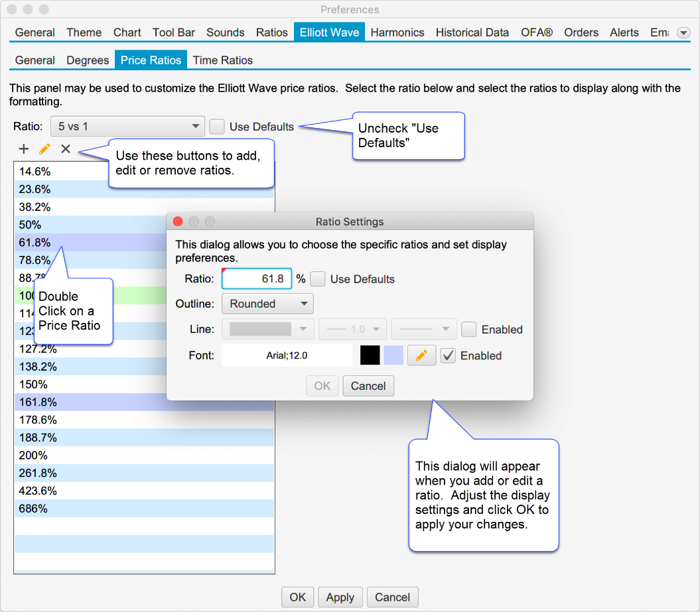Uncheck Use Defaults next to Ratio dropdown
The image size is (700, 612).
click(x=217, y=127)
